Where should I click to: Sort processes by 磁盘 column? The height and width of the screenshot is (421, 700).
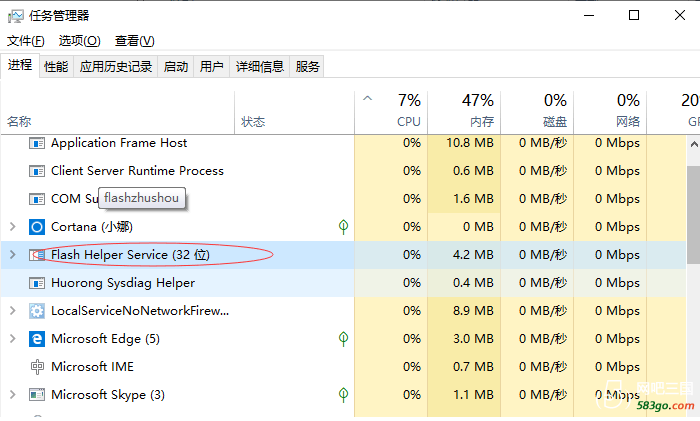pyautogui.click(x=537, y=113)
